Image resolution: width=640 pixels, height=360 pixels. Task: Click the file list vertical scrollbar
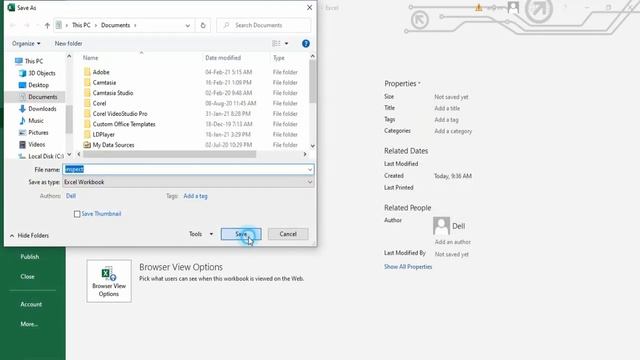click(x=313, y=82)
